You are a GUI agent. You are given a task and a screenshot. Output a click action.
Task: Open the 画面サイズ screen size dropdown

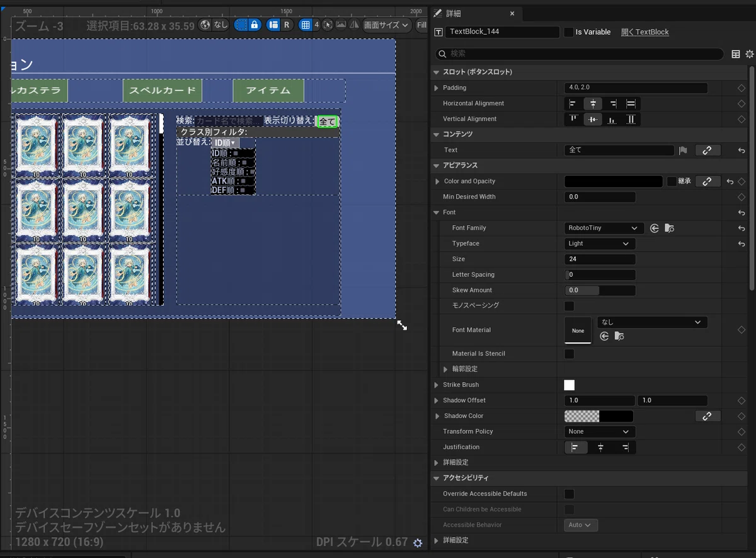(386, 25)
